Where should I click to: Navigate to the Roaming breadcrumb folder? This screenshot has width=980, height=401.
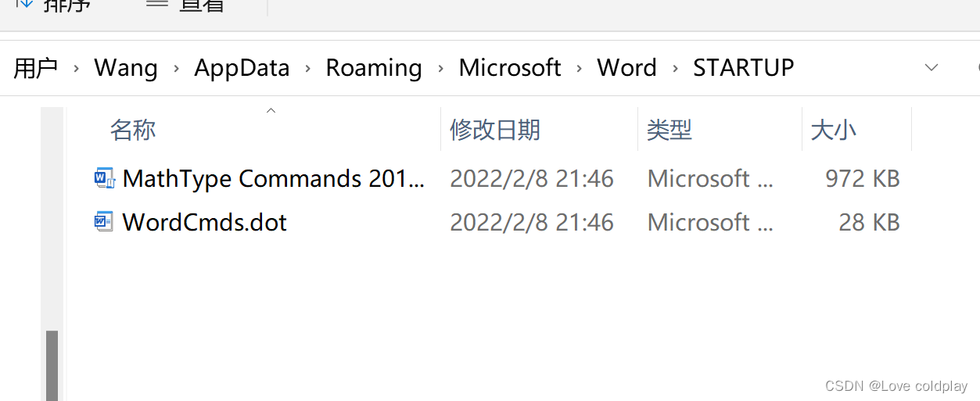click(374, 68)
